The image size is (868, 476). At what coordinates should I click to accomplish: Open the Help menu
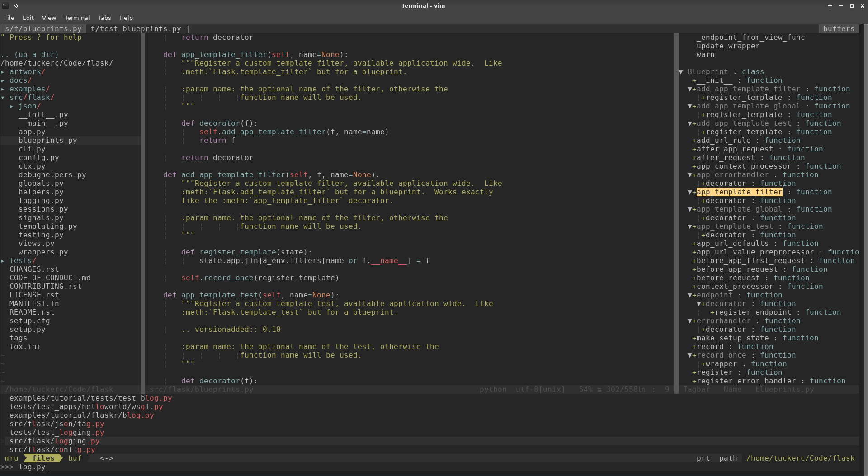tap(126, 18)
